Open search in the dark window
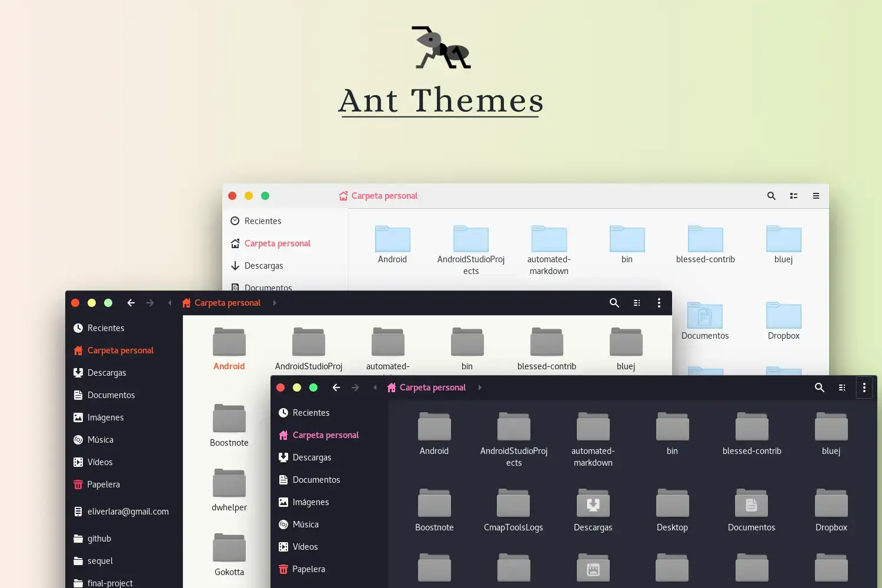Image resolution: width=882 pixels, height=588 pixels. tap(820, 387)
